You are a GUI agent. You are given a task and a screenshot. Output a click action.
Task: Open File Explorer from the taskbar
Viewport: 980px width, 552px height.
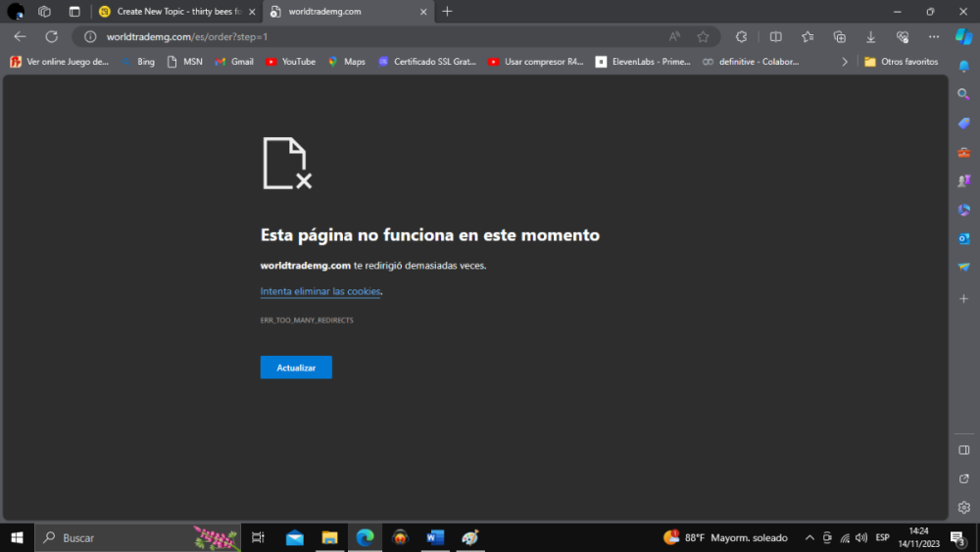click(329, 537)
